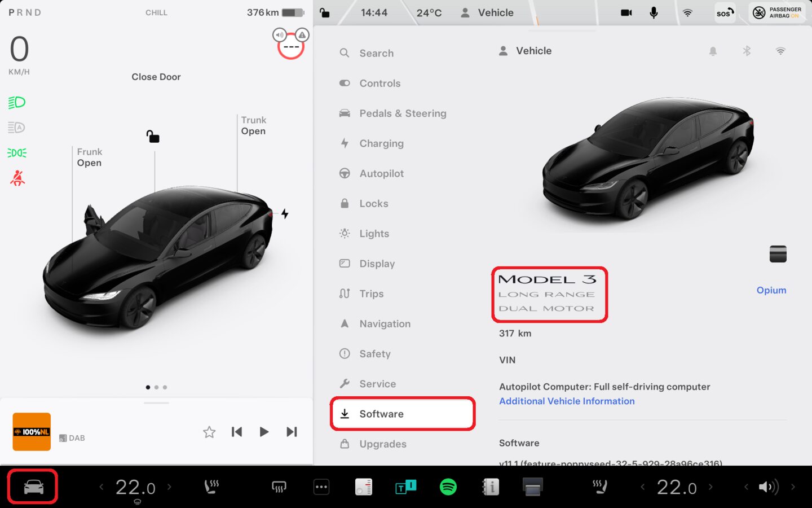Open the owner's manual app icon
The image size is (812, 508).
click(491, 487)
